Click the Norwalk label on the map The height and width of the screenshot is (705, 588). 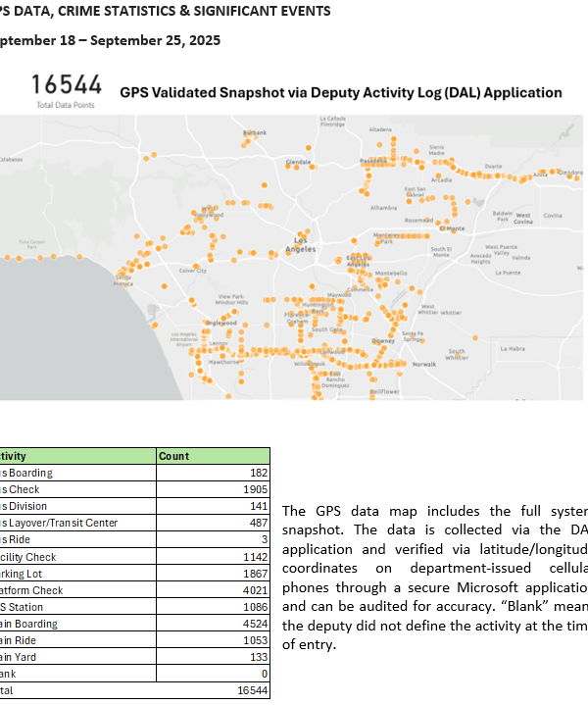point(423,364)
